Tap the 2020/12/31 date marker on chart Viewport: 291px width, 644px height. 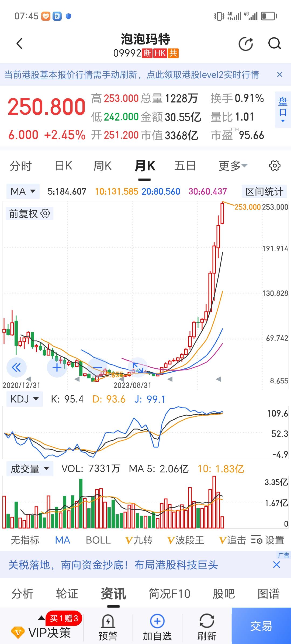[21, 385]
